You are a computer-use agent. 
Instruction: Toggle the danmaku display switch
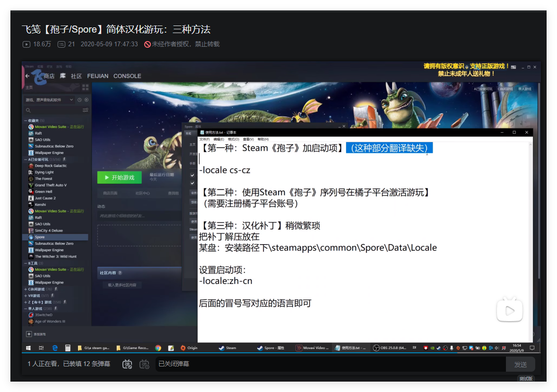click(x=127, y=364)
